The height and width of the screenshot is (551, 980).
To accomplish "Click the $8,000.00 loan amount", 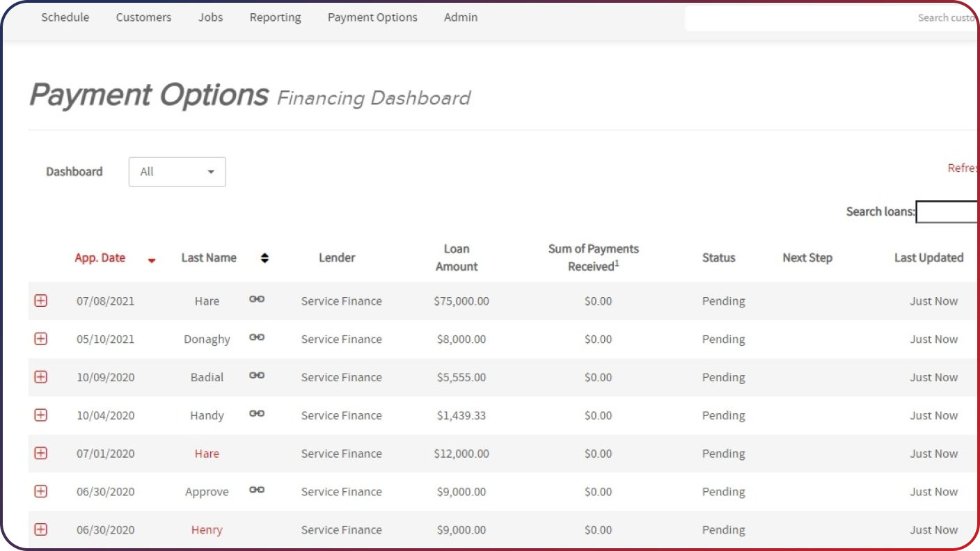I will [x=461, y=340].
